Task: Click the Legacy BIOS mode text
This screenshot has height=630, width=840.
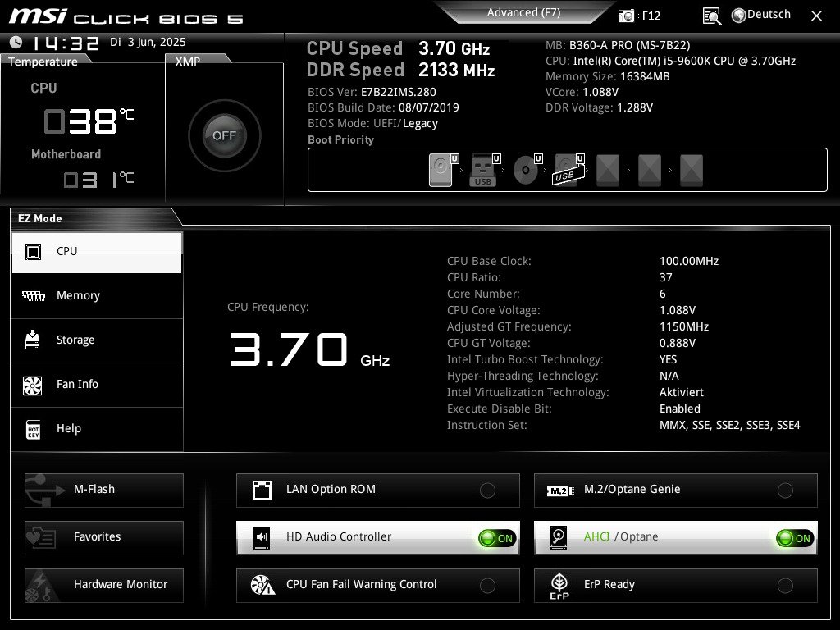Action: click(x=420, y=124)
